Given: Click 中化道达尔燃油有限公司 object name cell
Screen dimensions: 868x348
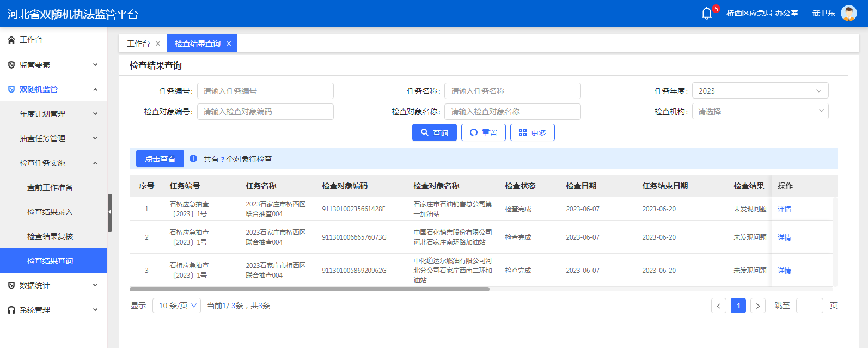Looking at the screenshot, I should click(453, 271).
